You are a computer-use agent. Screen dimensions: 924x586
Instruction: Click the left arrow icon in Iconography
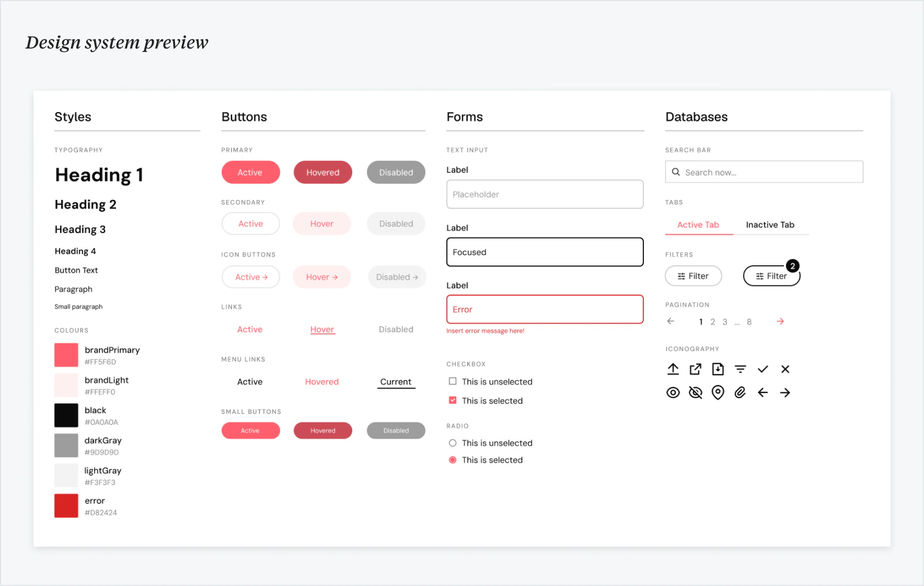click(763, 393)
